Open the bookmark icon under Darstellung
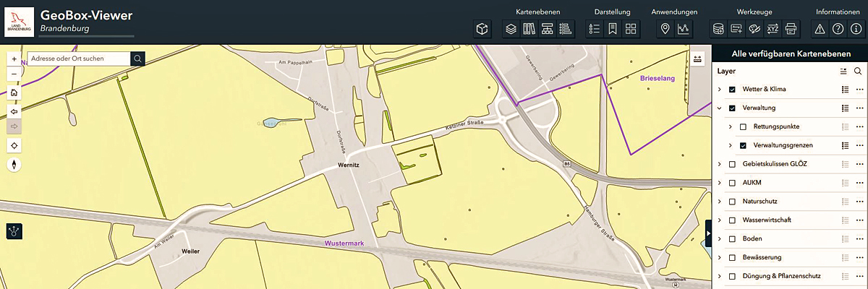868x289 pixels. pyautogui.click(x=613, y=29)
